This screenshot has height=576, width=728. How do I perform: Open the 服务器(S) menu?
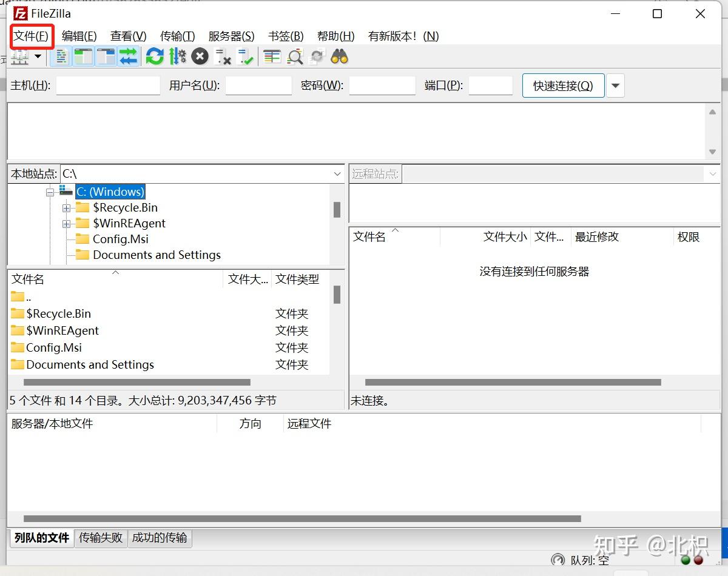coord(231,36)
